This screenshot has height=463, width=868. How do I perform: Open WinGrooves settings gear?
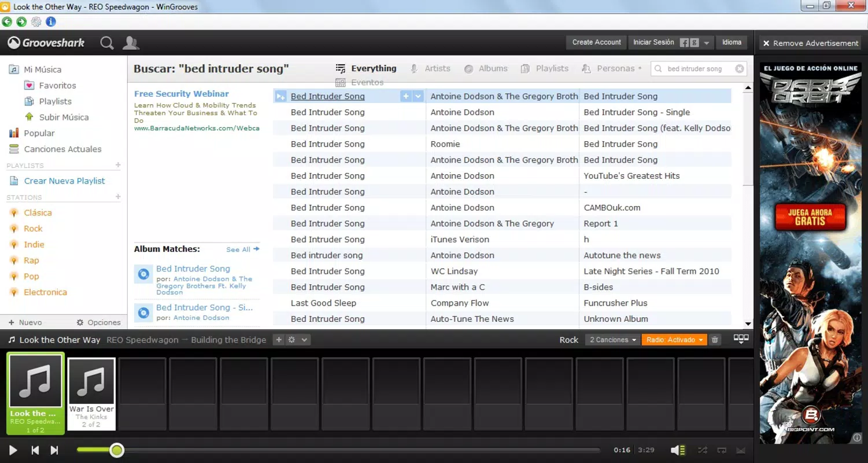click(36, 22)
